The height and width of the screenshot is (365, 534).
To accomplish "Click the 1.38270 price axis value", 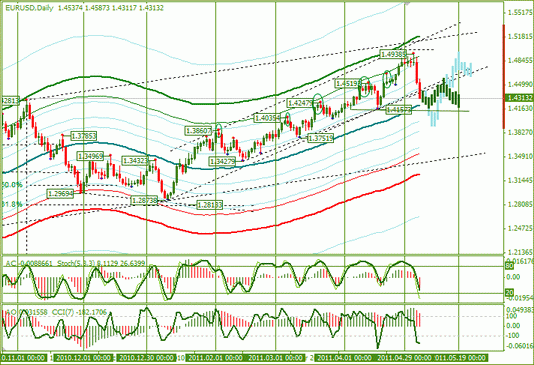I will point(520,132).
